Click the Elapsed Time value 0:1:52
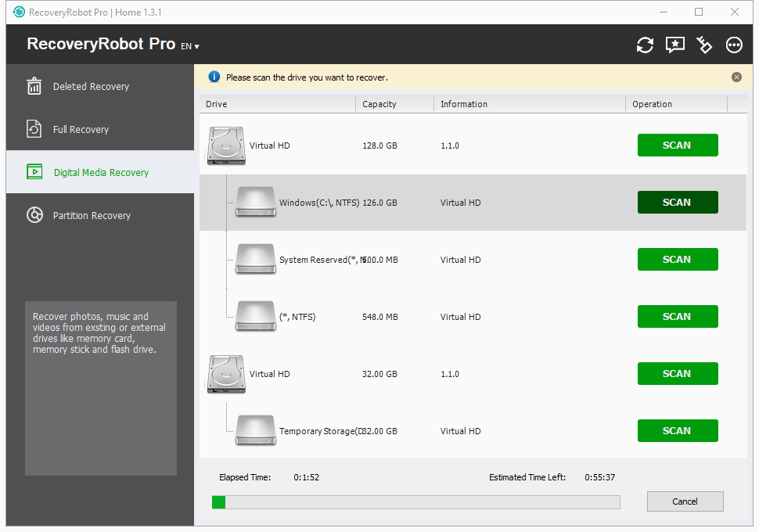The width and height of the screenshot is (759, 532). pyautogui.click(x=307, y=477)
